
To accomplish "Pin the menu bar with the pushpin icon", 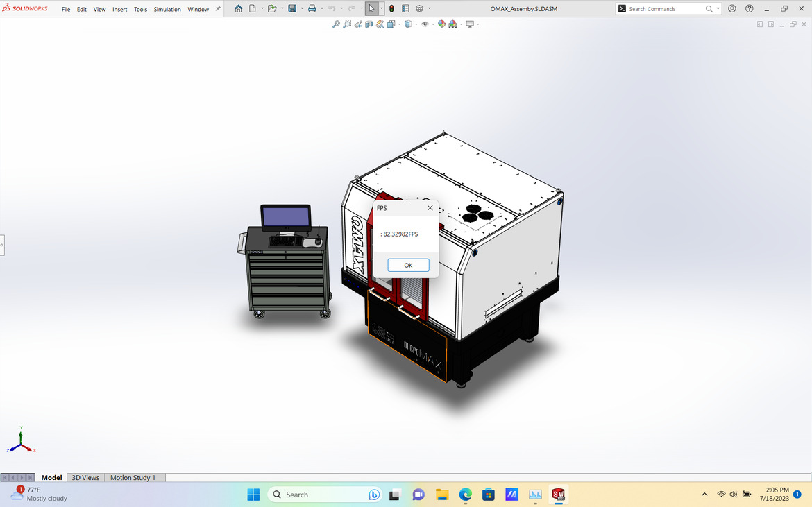I will tap(218, 9).
